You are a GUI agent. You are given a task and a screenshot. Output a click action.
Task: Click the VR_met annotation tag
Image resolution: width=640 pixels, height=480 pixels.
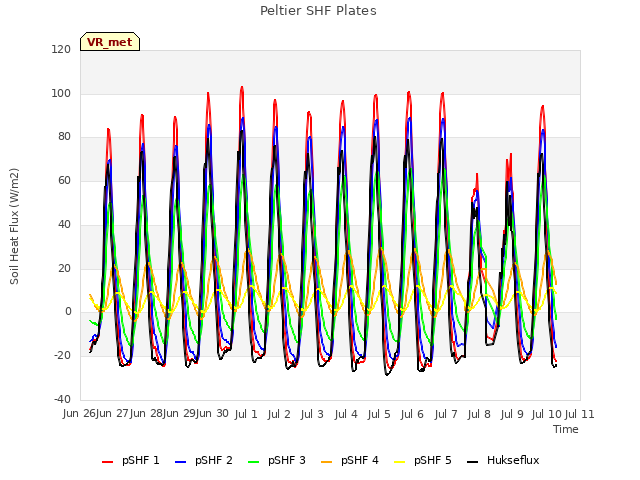point(110,42)
